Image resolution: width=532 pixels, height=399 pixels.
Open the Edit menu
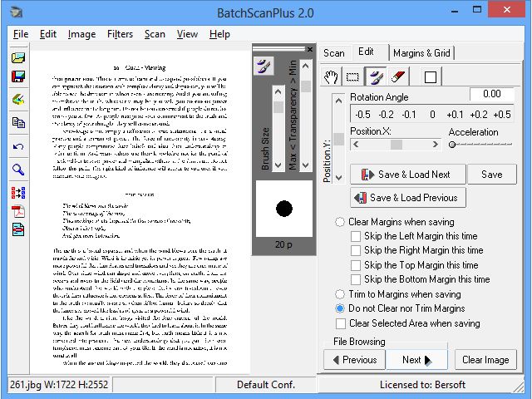point(48,34)
